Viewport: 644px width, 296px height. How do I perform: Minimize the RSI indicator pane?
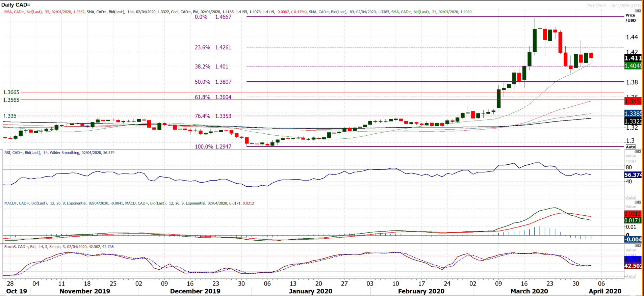pos(636,152)
